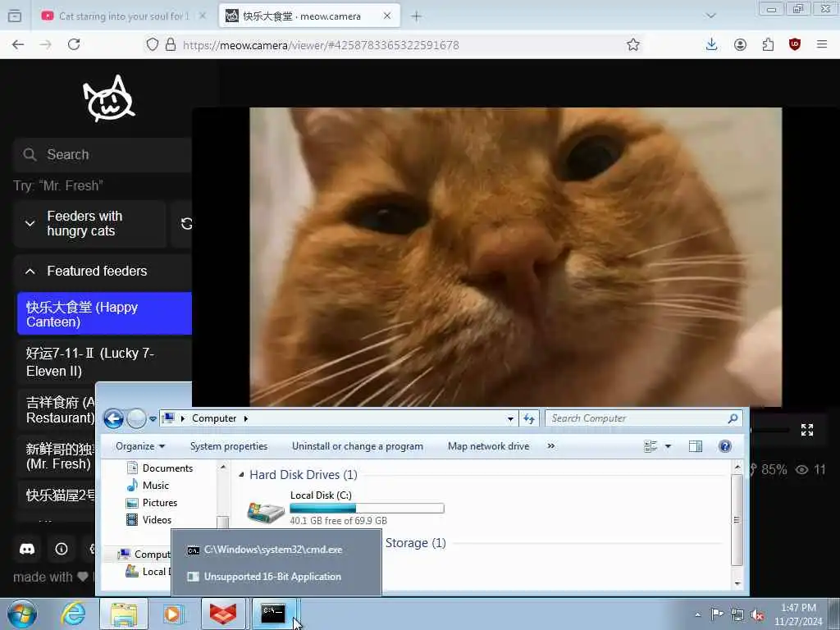Click the Explorer back button
Image resolution: width=840 pixels, height=630 pixels.
[x=113, y=418]
